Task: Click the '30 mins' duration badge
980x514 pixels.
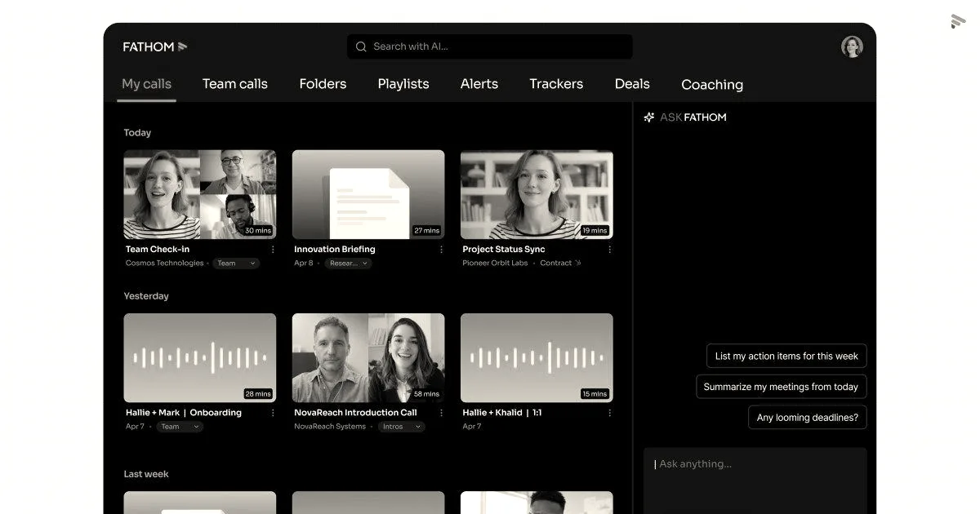Action: [258, 231]
